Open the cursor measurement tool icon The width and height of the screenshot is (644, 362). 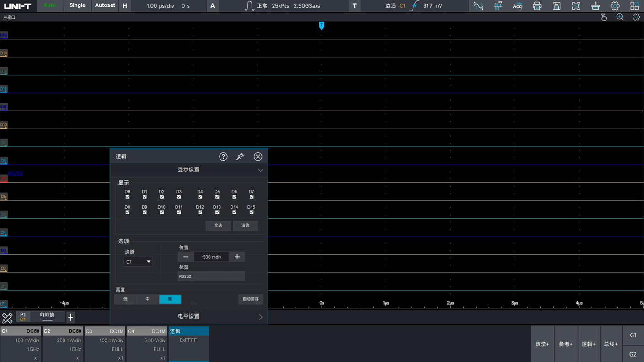478,6
